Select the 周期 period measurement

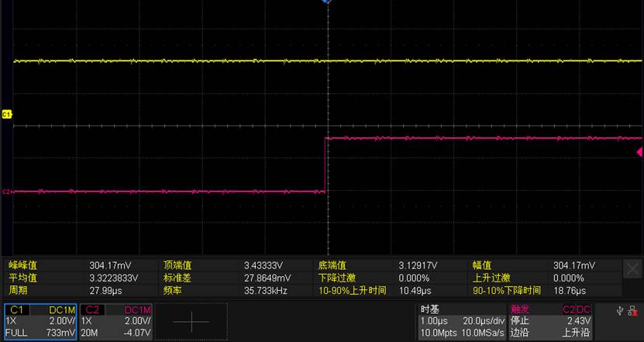(18, 291)
